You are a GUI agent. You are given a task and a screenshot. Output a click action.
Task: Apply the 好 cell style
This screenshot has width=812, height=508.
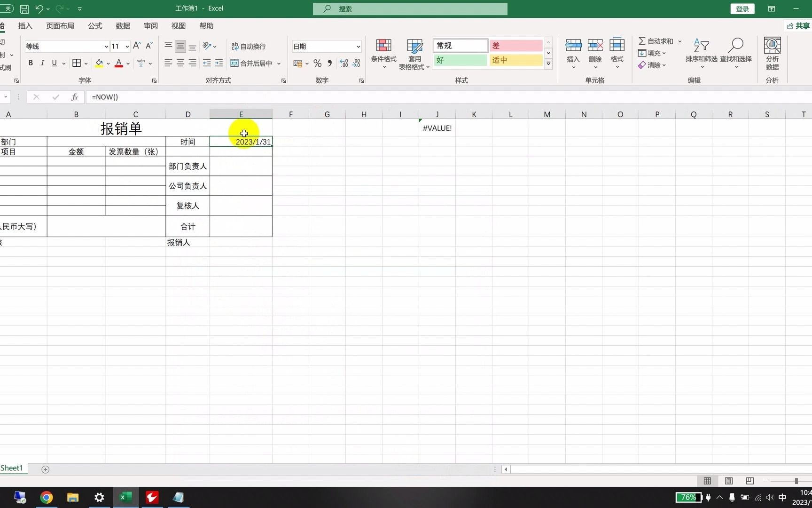tap(460, 60)
